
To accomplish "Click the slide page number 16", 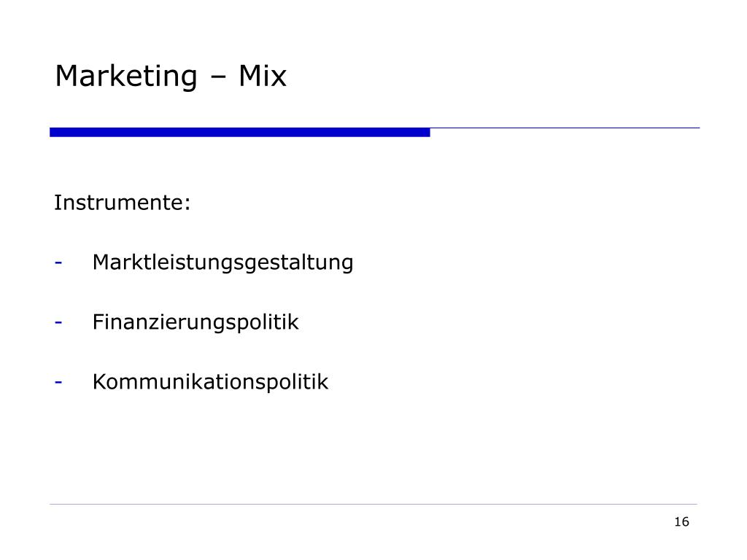I will 682,522.
